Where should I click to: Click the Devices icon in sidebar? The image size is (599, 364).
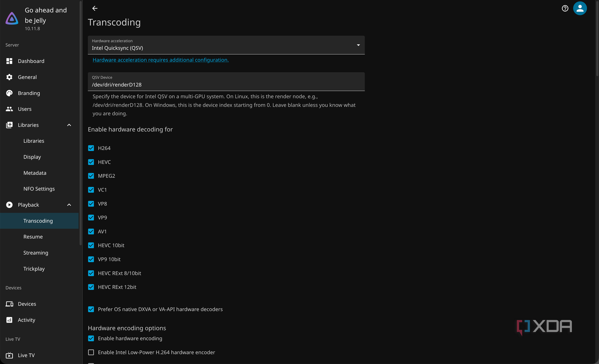point(9,304)
